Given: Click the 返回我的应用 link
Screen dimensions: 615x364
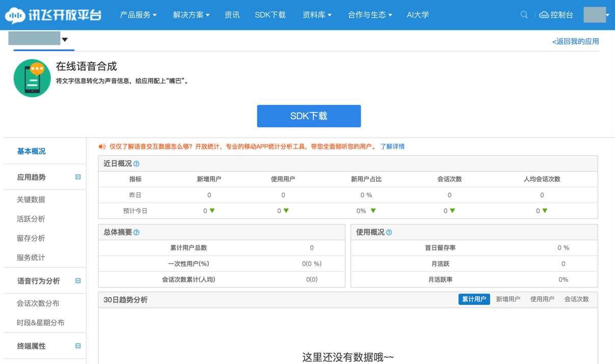Looking at the screenshot, I should [x=575, y=42].
